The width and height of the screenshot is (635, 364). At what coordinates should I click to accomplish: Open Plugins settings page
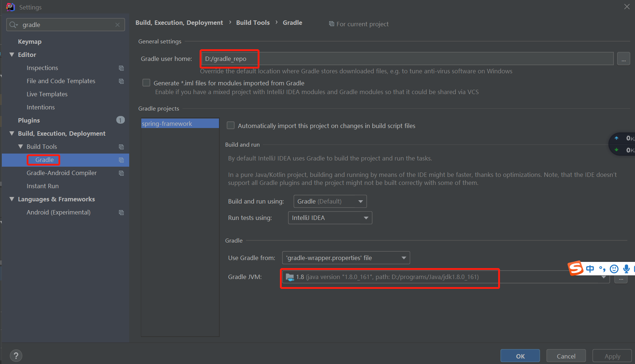click(x=29, y=120)
